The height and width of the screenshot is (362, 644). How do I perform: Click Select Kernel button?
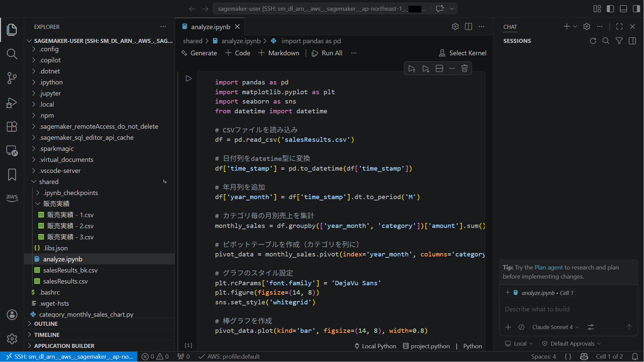click(463, 53)
